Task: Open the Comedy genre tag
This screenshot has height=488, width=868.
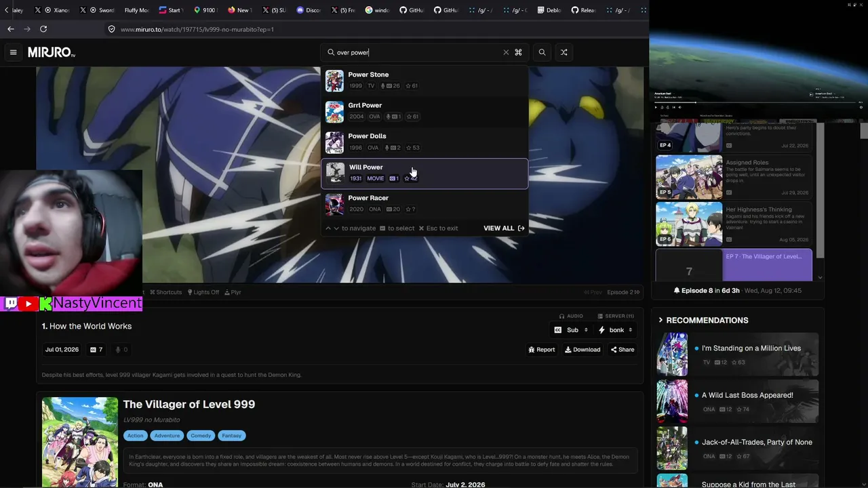Action: point(201,436)
